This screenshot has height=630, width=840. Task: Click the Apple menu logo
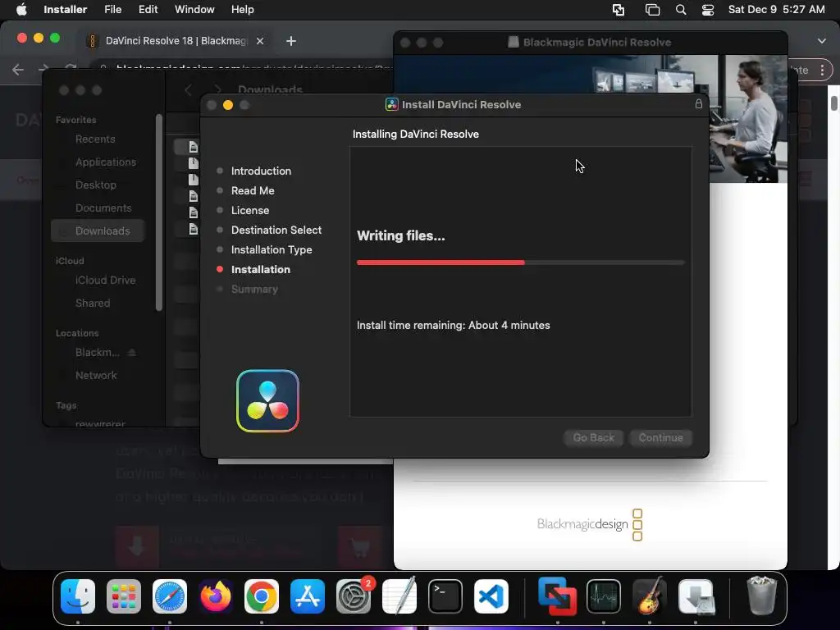point(21,9)
